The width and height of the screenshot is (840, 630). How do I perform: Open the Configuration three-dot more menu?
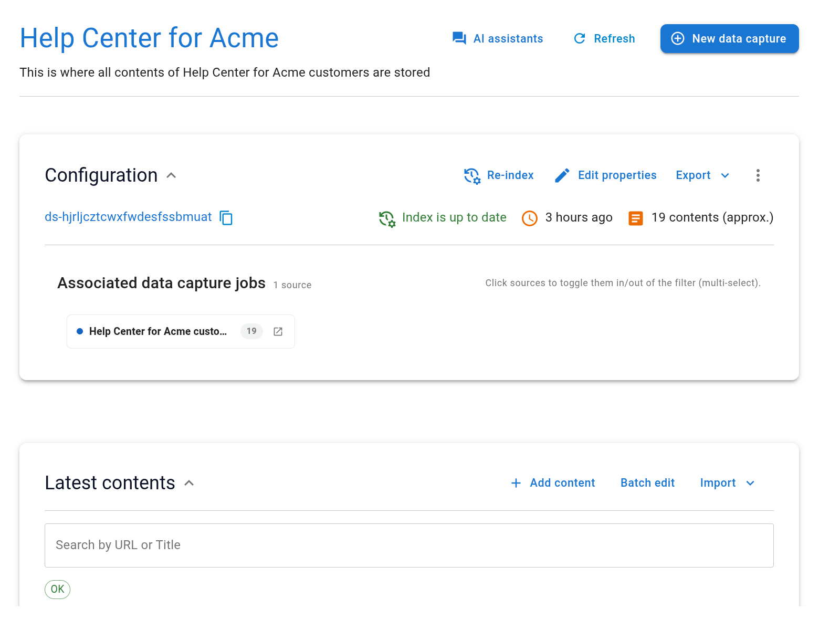click(758, 175)
